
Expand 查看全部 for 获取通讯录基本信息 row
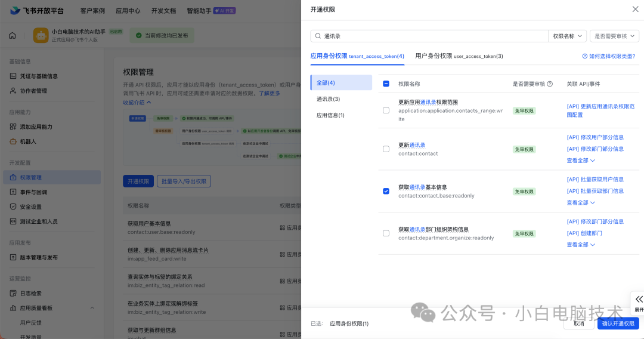pos(581,202)
